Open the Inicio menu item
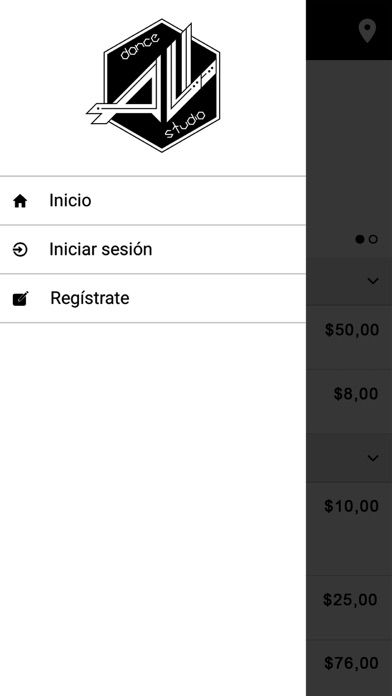 tap(153, 201)
